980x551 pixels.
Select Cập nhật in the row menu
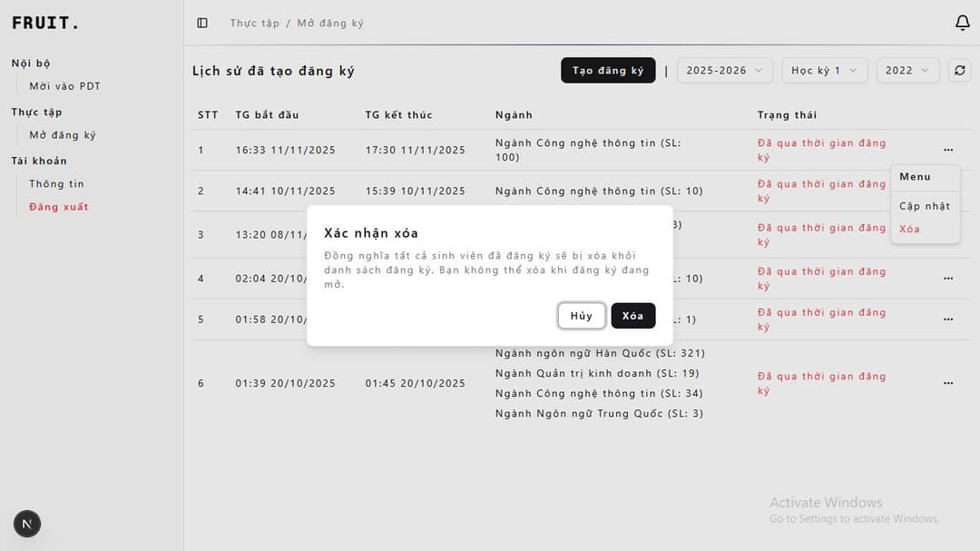point(924,206)
